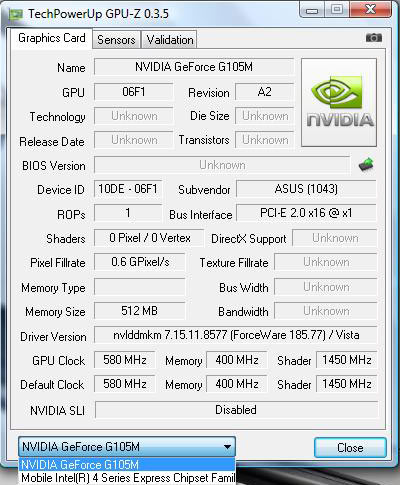Click the Default Clock field 580 MHz

coord(125,384)
